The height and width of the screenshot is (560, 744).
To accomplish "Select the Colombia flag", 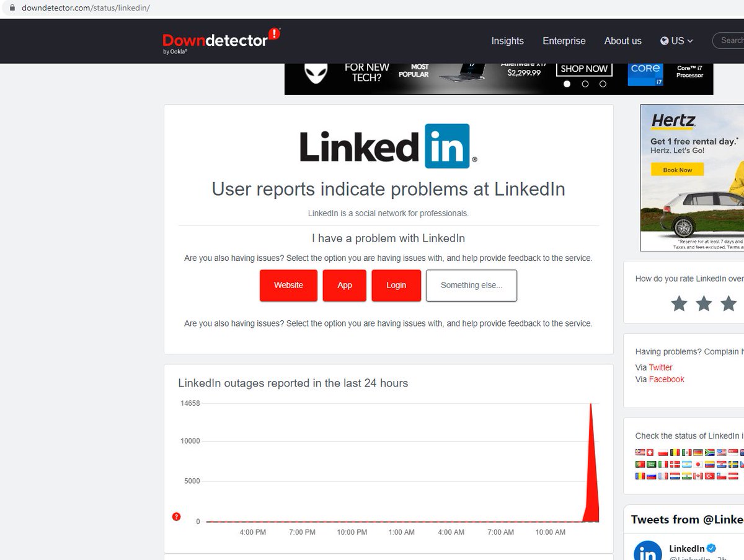I will click(x=710, y=464).
